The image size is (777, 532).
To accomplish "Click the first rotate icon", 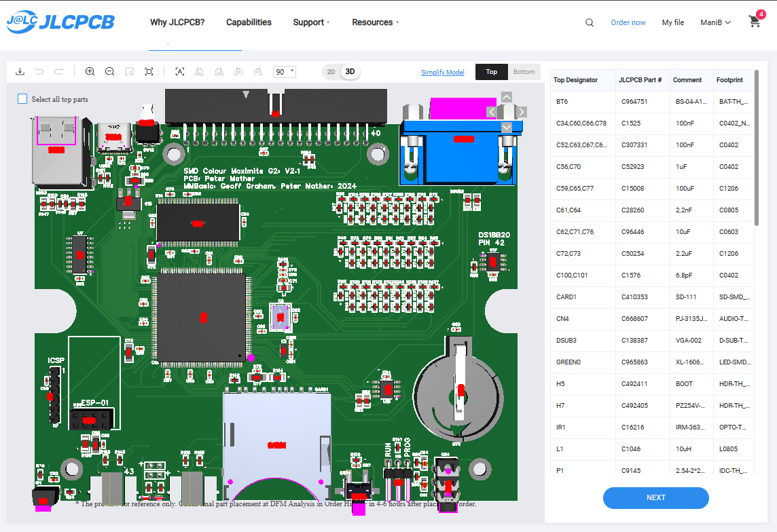I will point(238,72).
